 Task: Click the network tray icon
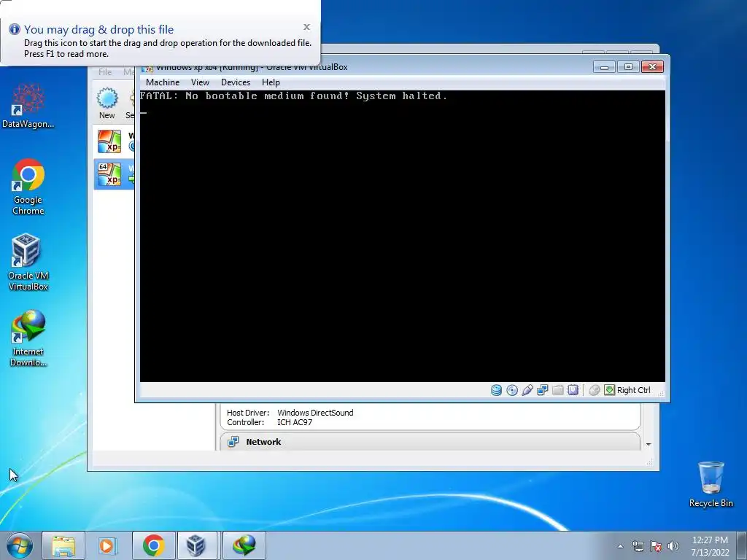[x=638, y=546]
